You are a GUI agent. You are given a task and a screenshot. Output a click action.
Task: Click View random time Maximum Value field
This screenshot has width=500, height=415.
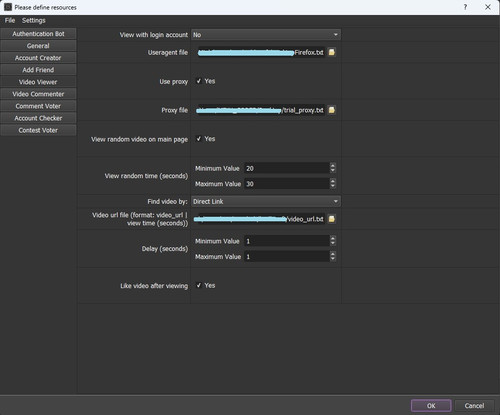(287, 184)
